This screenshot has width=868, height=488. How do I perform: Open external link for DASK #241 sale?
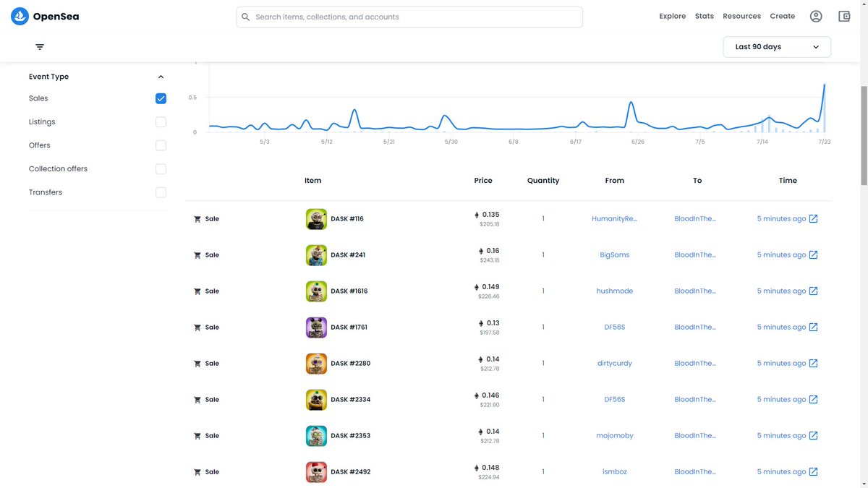[813, 254]
